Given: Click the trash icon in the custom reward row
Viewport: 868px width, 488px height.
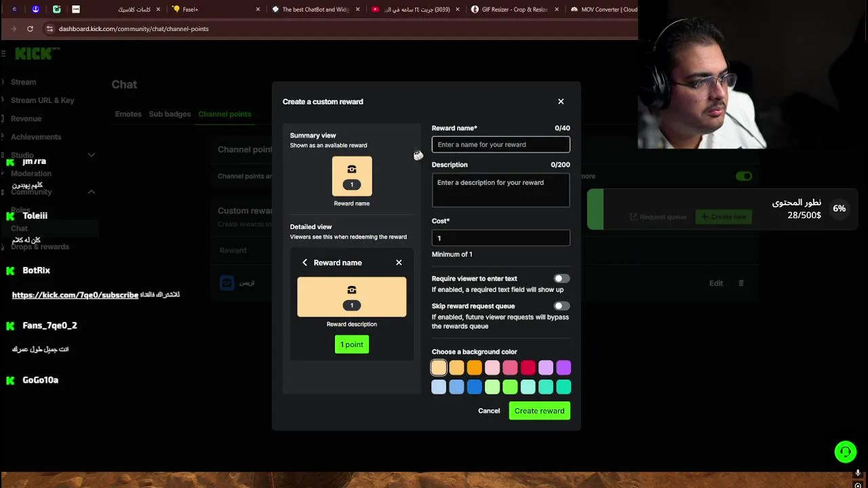Looking at the screenshot, I should (741, 283).
